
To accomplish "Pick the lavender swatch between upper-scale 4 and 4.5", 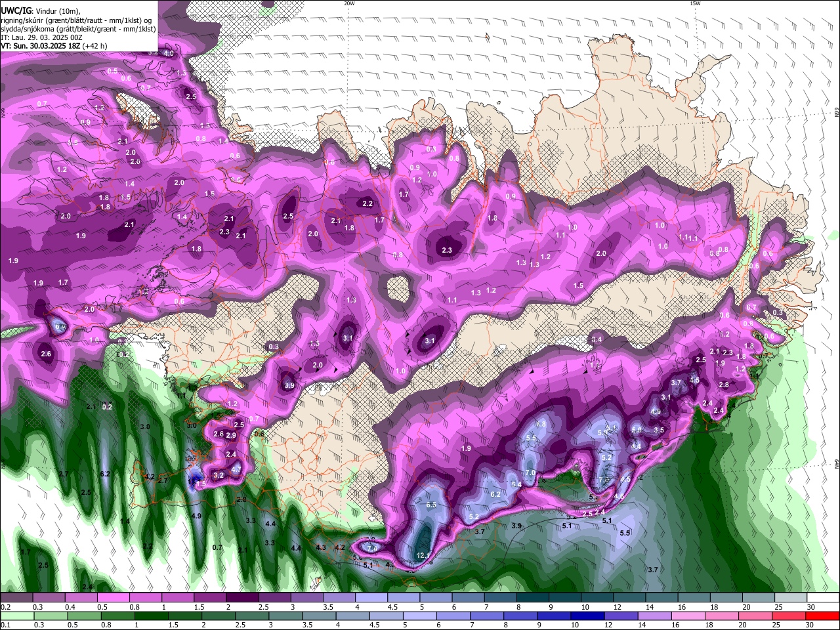I will tap(371, 598).
